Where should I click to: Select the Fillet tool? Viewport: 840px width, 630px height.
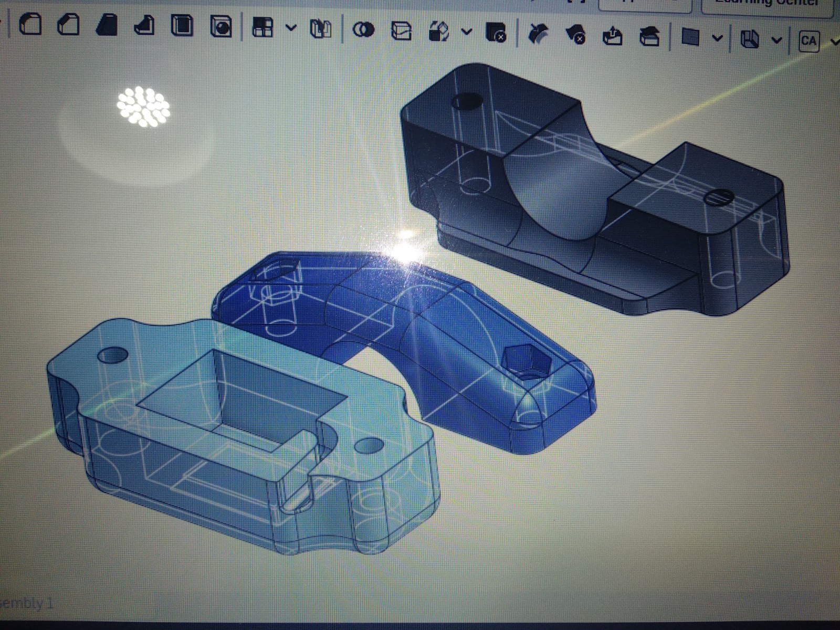click(31, 25)
